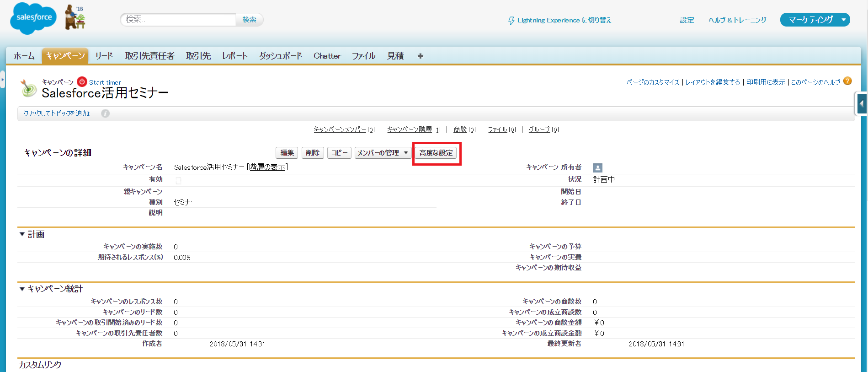Click into the 検索 search field
Viewport: 868px width, 372px height.
point(178,20)
